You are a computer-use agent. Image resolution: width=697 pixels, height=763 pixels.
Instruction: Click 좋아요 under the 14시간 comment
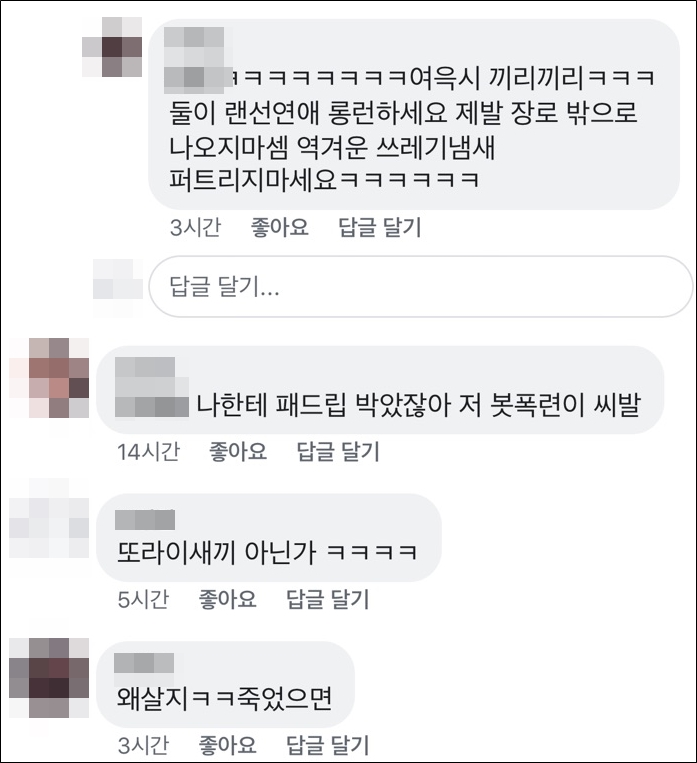click(x=238, y=451)
